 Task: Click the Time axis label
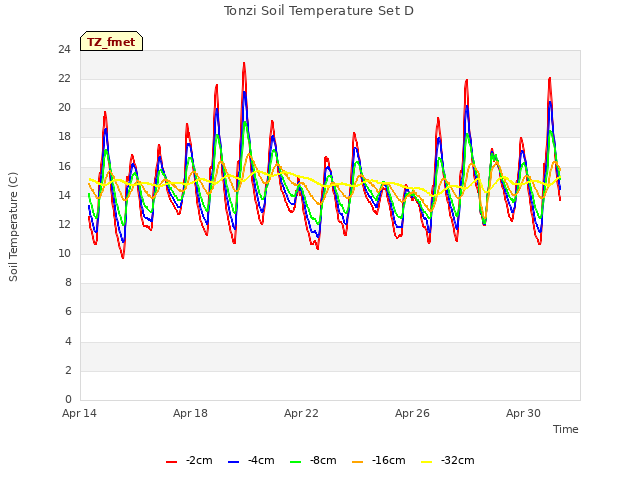pyautogui.click(x=566, y=429)
